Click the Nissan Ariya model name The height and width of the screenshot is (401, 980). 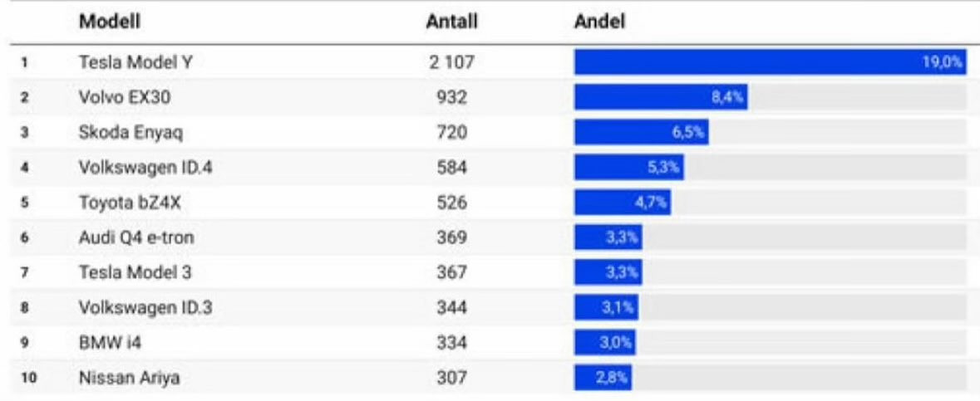point(130,378)
